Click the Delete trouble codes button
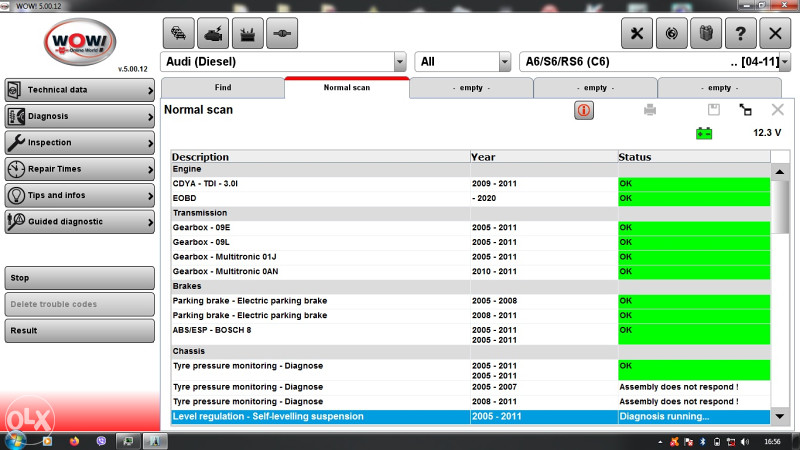The height and width of the screenshot is (450, 800). (x=80, y=304)
